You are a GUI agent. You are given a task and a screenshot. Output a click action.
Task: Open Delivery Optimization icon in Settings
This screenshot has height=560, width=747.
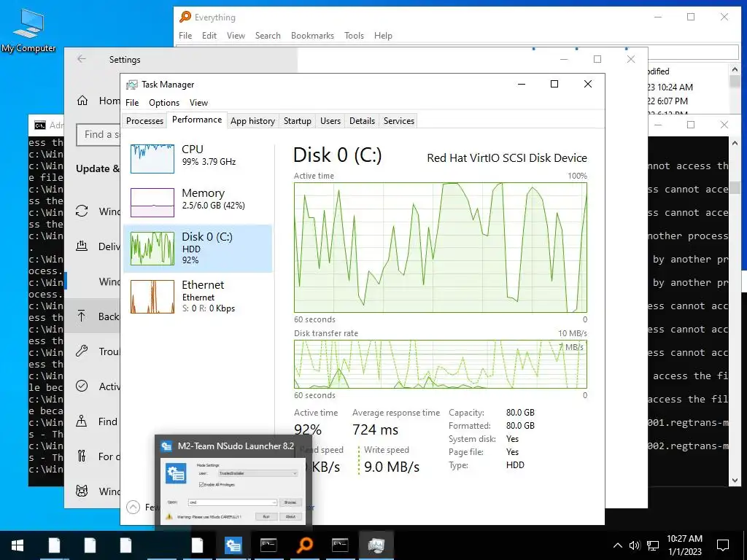click(82, 246)
